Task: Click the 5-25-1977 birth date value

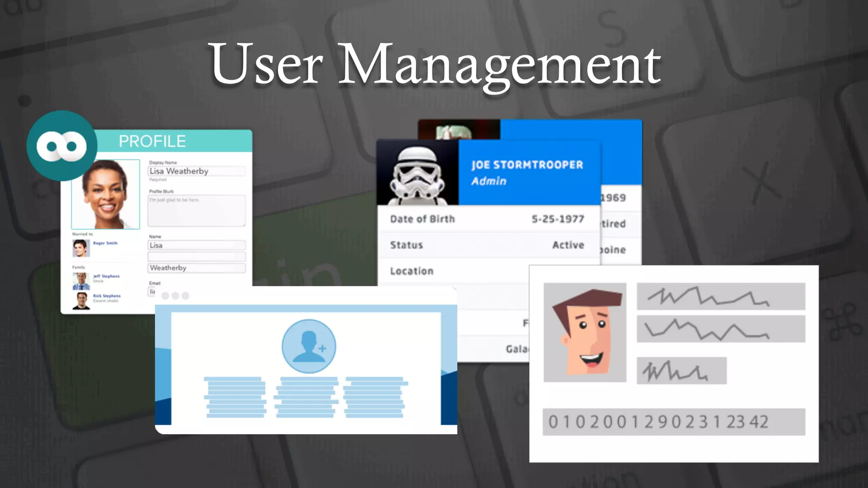Action: [x=558, y=219]
